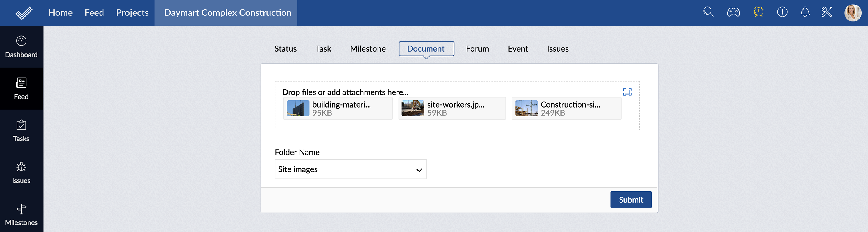The image size is (868, 232).
Task: Select Daymart Complex Construction project tab
Action: (226, 13)
